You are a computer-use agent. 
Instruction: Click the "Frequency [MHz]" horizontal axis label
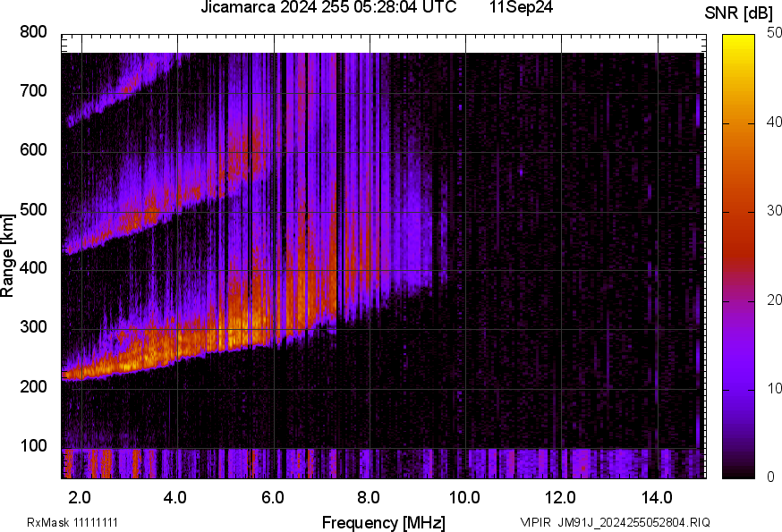[x=383, y=522]
